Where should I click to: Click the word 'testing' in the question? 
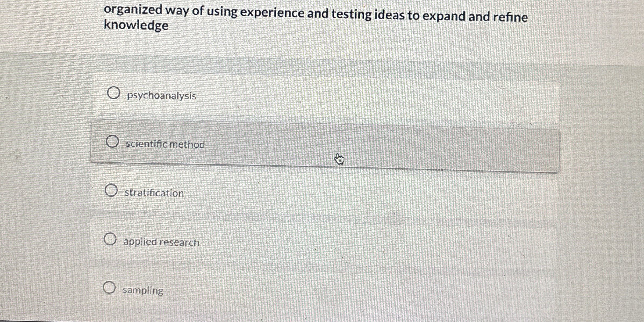point(351,15)
